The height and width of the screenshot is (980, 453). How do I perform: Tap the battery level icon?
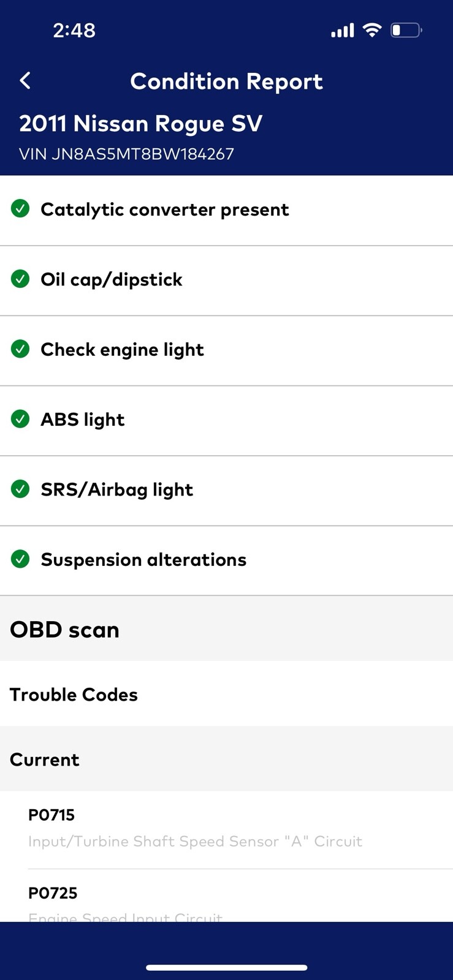coord(406,30)
